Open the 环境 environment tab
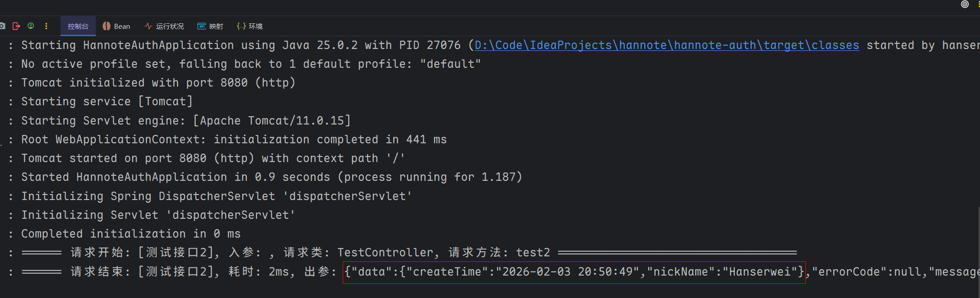Image resolution: width=980 pixels, height=298 pixels. [250, 26]
